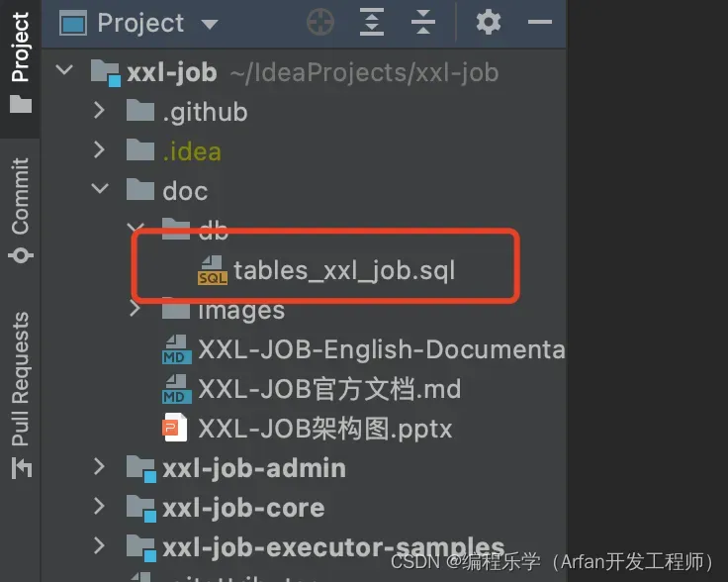Select XXL-JOB官方文档.md file name
Screen dimensions: 728x582
click(329, 389)
